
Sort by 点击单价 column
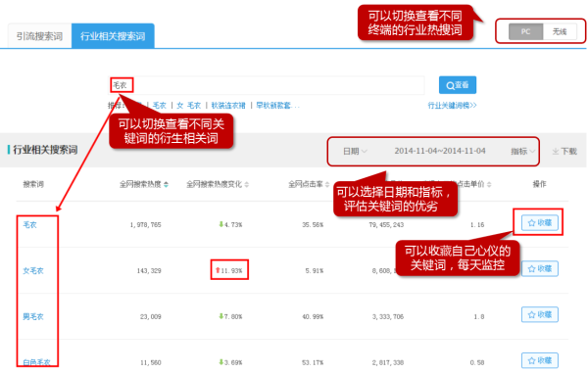click(x=474, y=184)
